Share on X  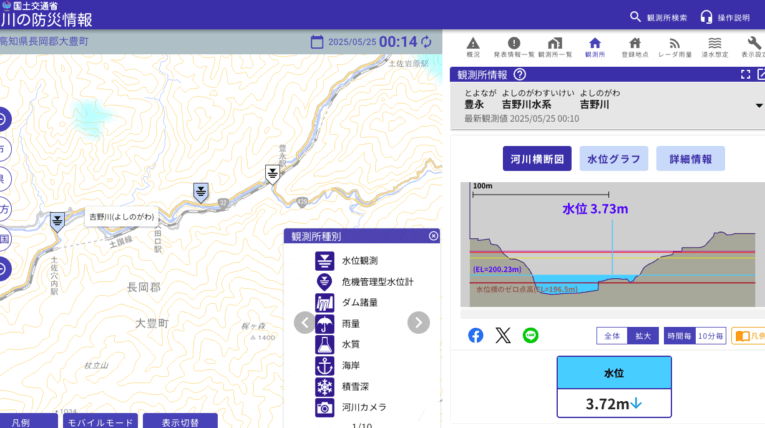click(x=503, y=335)
